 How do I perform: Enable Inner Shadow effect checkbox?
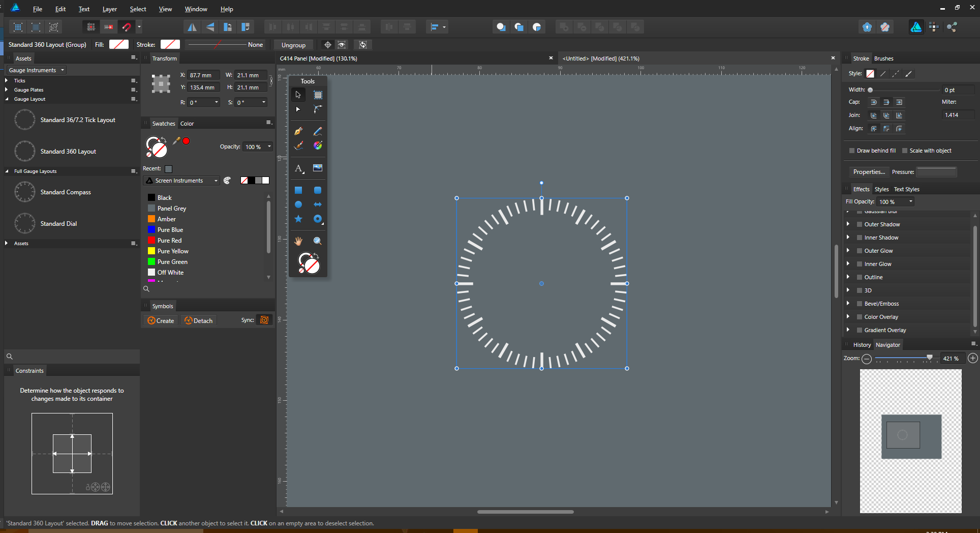pos(860,238)
